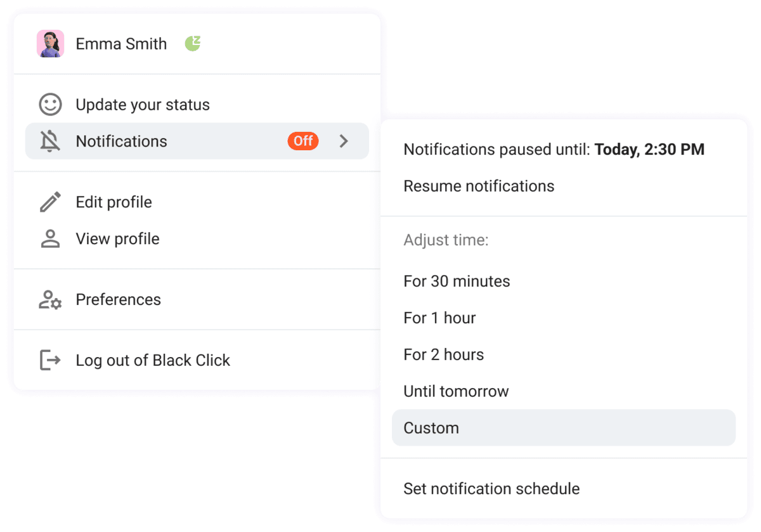761x532 pixels.
Task: Click the Today, 2:30 PM paused-until time
Action: 649,149
